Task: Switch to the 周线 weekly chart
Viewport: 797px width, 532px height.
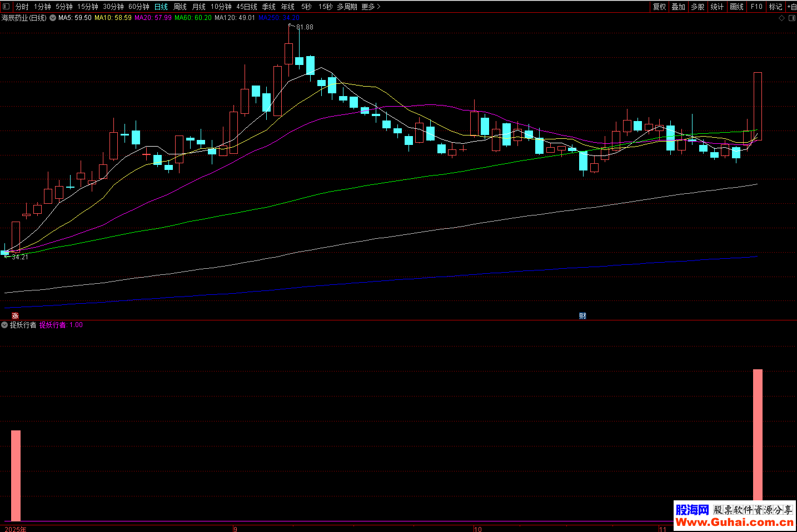Action: click(180, 7)
